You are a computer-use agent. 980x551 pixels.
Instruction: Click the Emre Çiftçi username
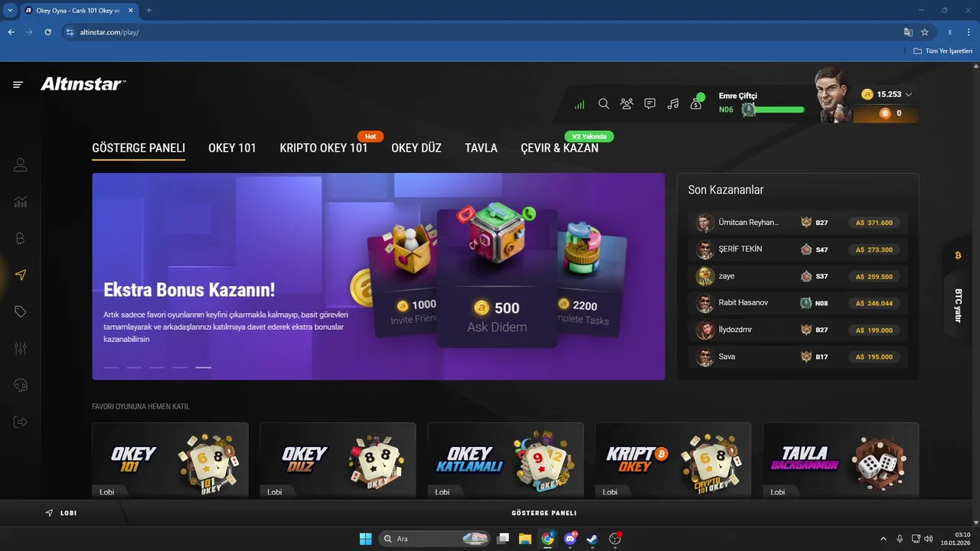tap(738, 96)
